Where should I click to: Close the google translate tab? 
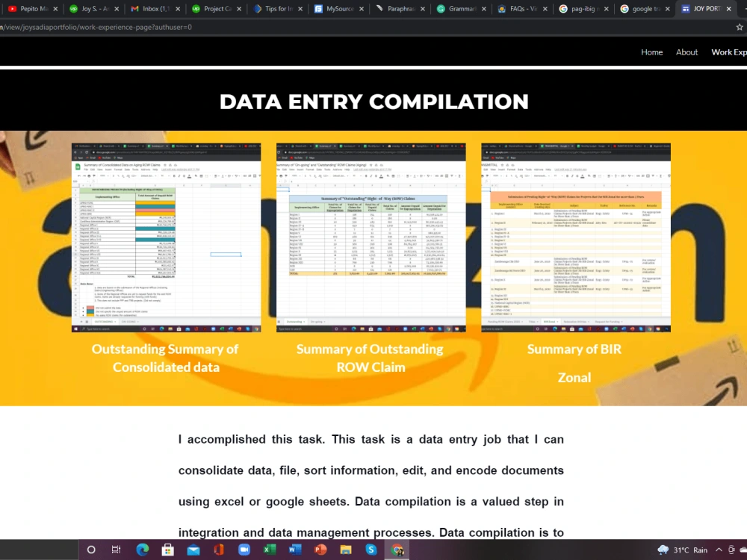click(x=667, y=8)
